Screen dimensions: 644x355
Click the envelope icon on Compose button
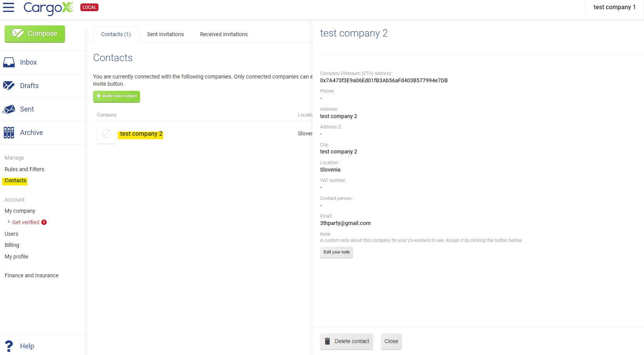17,33
